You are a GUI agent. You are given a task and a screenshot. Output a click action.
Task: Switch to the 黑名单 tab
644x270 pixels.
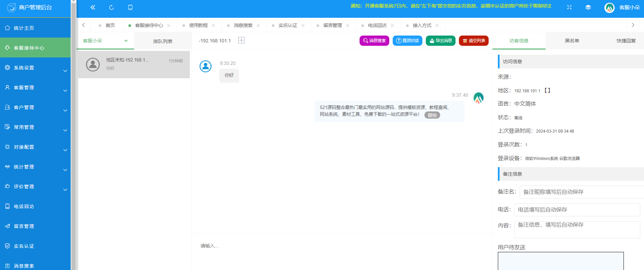[x=572, y=41]
